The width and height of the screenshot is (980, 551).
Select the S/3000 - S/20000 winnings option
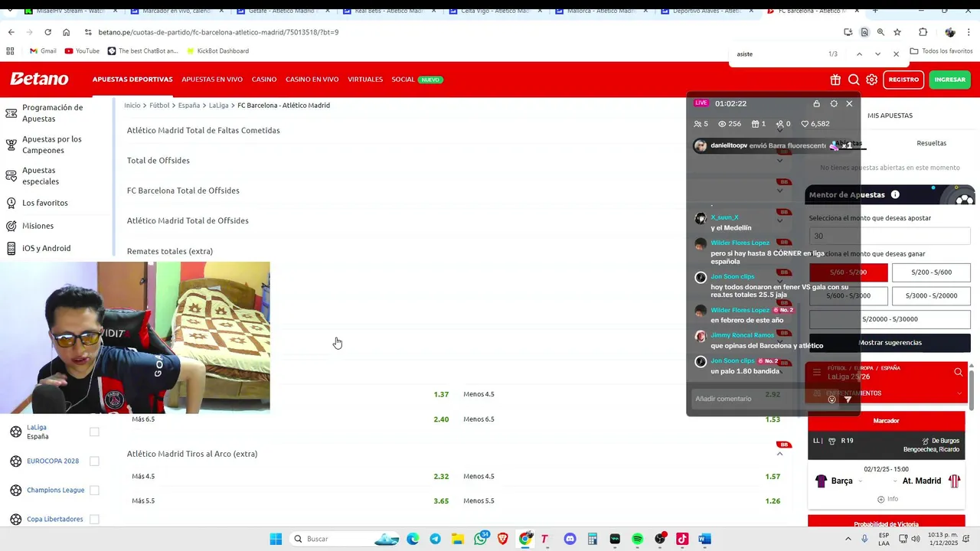tap(931, 295)
